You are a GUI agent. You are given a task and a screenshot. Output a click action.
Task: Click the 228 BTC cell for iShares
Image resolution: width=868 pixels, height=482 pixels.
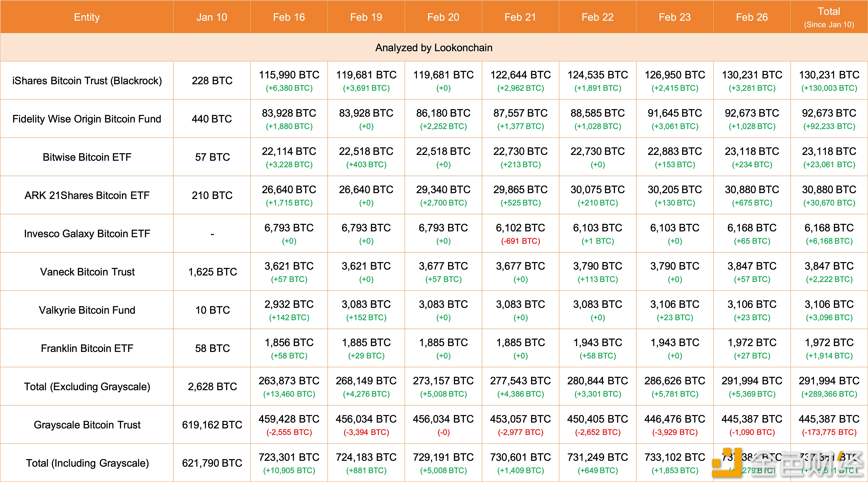tap(212, 81)
